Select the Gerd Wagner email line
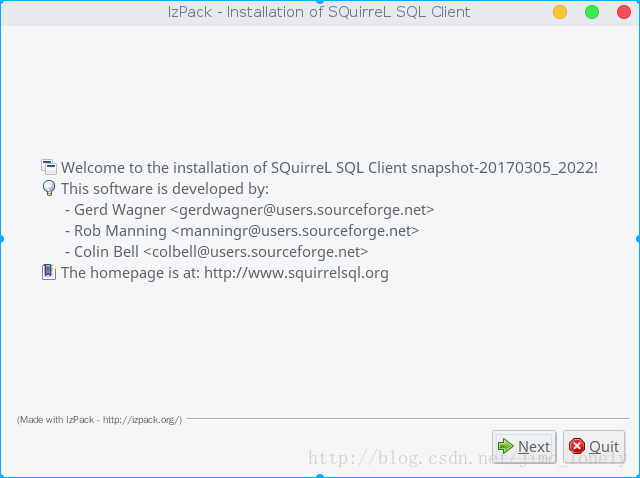This screenshot has width=640, height=478. click(x=249, y=210)
